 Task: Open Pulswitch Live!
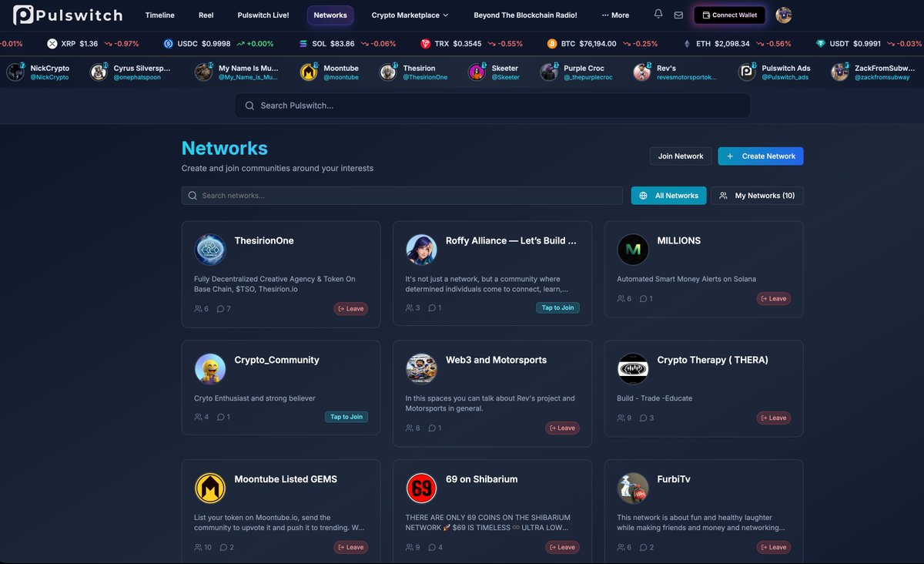click(263, 15)
